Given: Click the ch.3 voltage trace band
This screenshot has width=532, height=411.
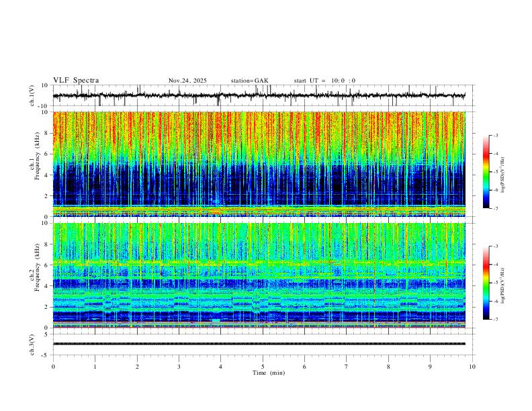Looking at the screenshot, I should (259, 344).
